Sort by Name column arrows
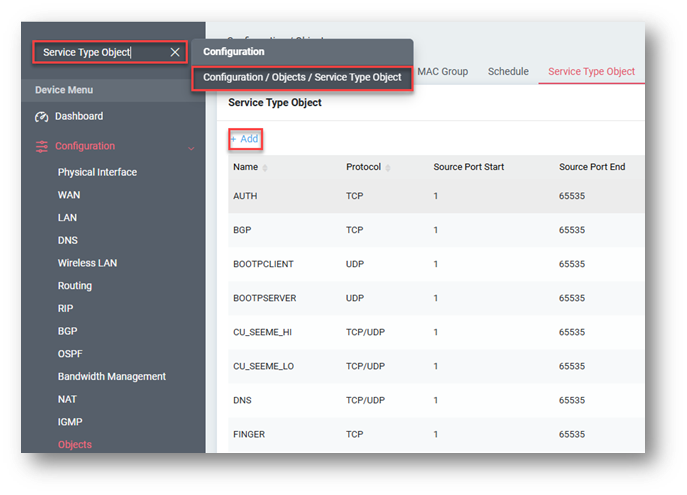Viewport: 687px width, 495px height. pyautogui.click(x=265, y=168)
